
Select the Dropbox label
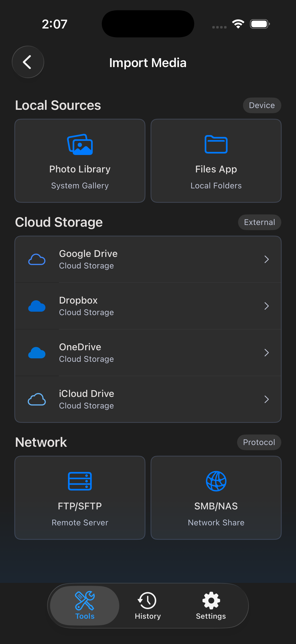click(x=78, y=300)
